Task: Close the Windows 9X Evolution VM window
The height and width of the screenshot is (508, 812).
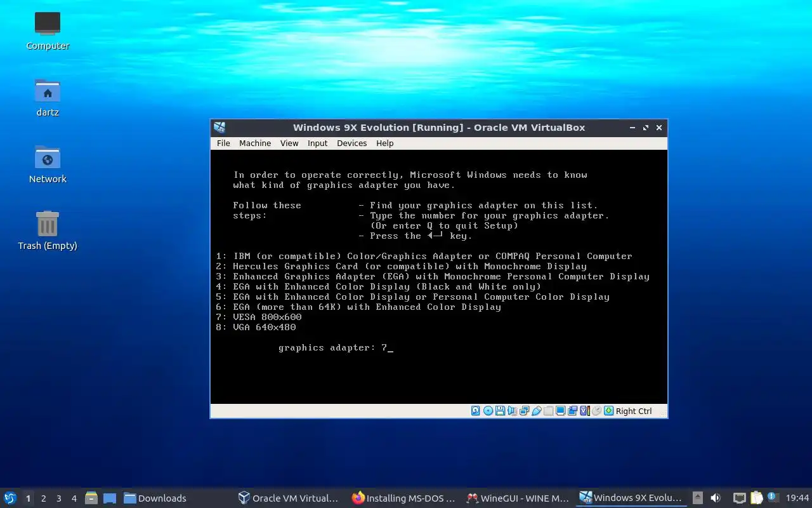Action: point(659,128)
